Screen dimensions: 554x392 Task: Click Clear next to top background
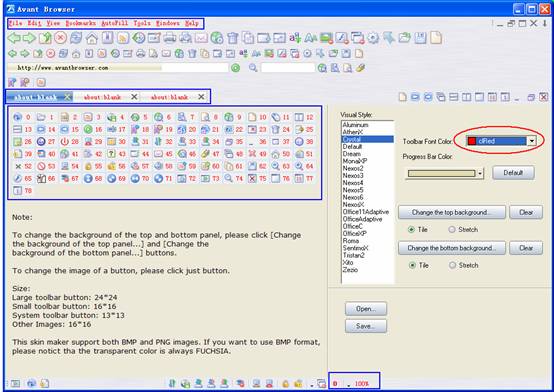526,212
